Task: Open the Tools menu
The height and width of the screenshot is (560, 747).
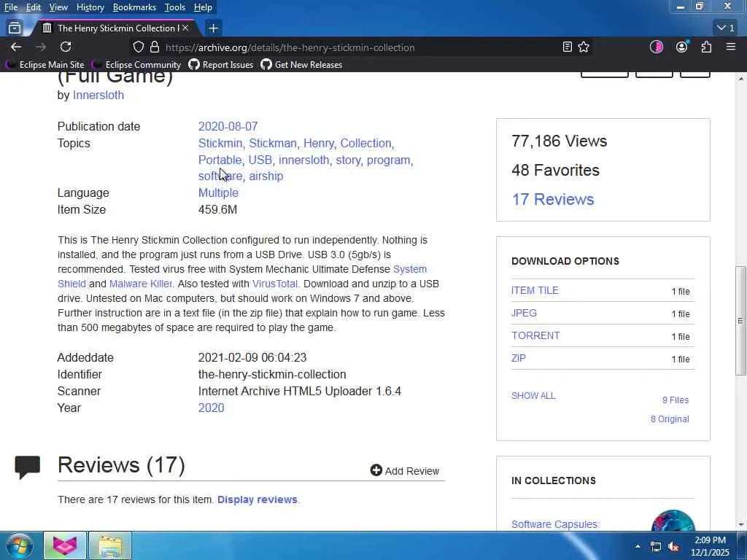Action: click(x=175, y=7)
